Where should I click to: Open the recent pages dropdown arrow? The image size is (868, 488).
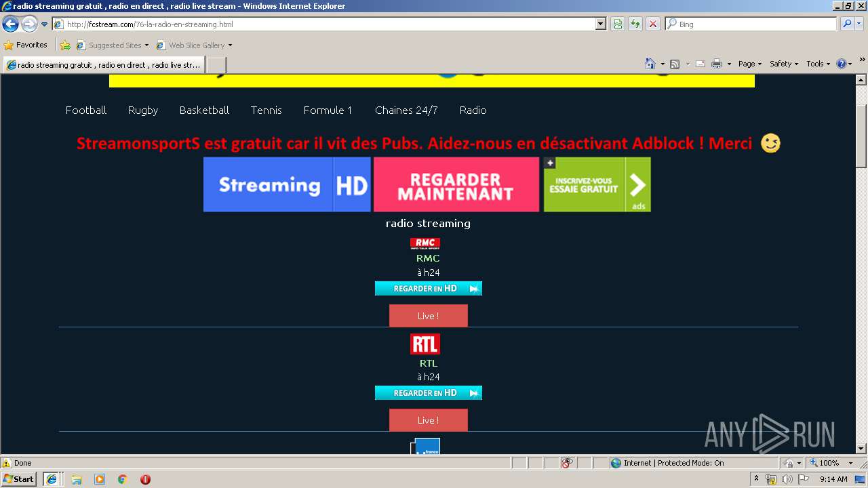point(45,24)
